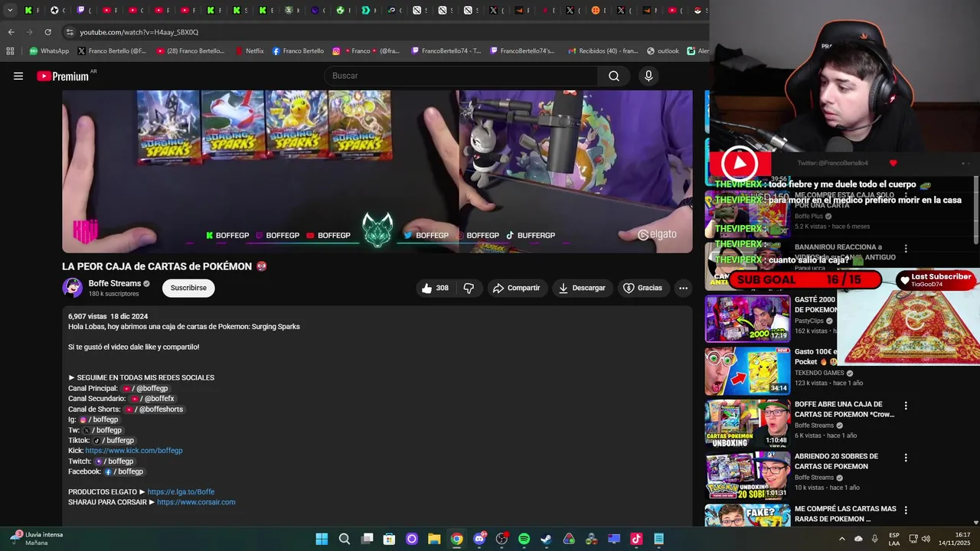Open Lluvia intensa weather widget
Image resolution: width=980 pixels, height=551 pixels.
(x=37, y=539)
